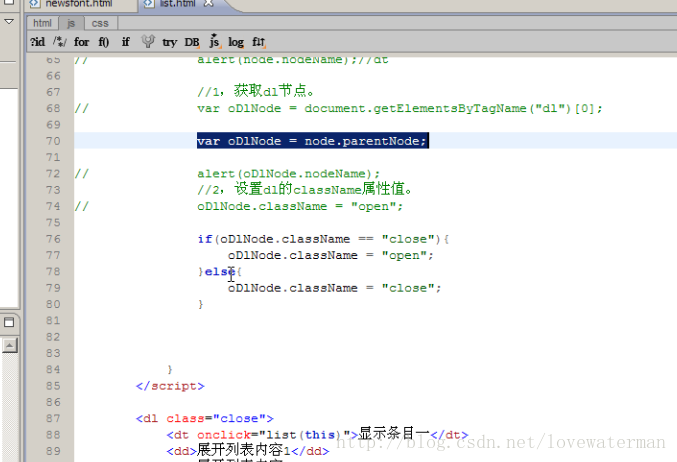Click the ?id snippet toolbar icon

[x=38, y=42]
